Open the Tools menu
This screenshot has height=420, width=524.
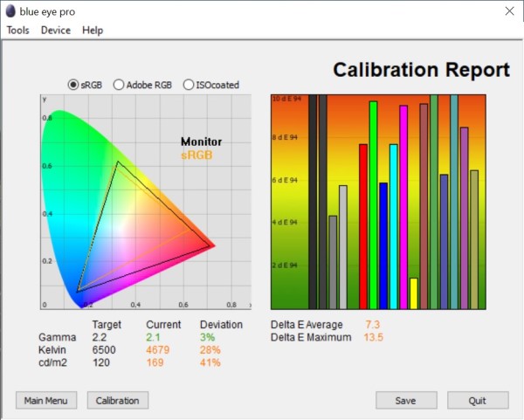17,30
